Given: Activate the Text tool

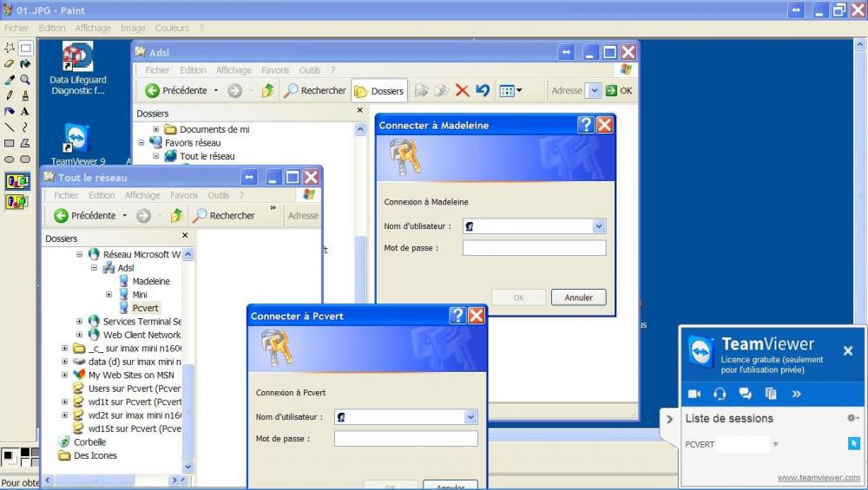Looking at the screenshot, I should pos(25,111).
